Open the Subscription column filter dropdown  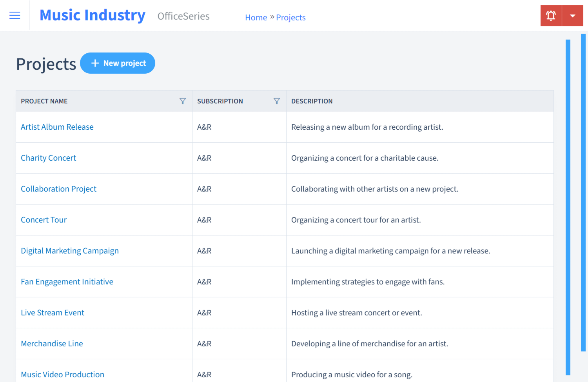click(277, 101)
